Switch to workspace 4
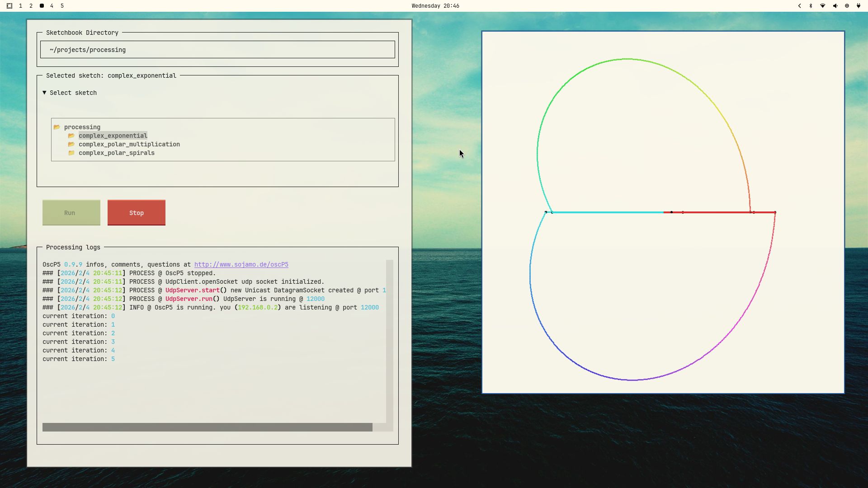The image size is (868, 488). point(52,6)
